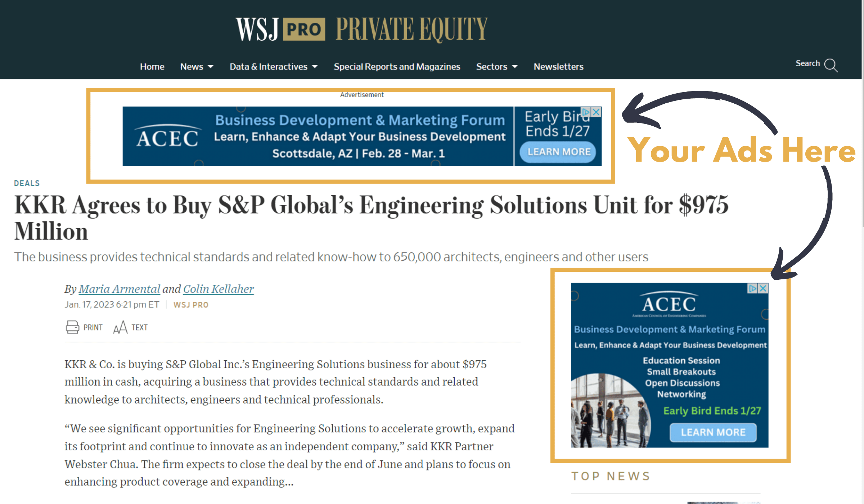Click 'Business Development & Marketing Forum' banner title
864x504 pixels.
pyautogui.click(x=360, y=120)
